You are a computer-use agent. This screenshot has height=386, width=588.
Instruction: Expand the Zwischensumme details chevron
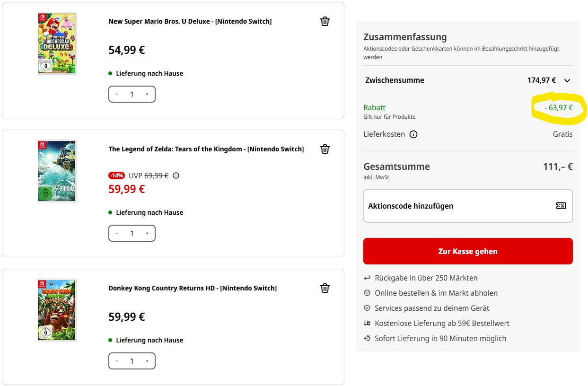click(x=567, y=80)
